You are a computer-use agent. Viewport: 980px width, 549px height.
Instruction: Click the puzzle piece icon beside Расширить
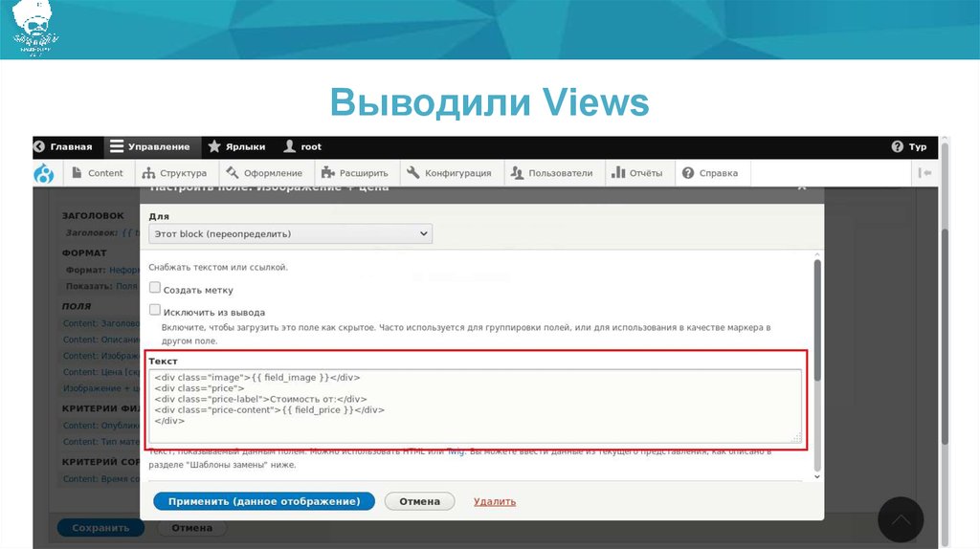point(328,173)
